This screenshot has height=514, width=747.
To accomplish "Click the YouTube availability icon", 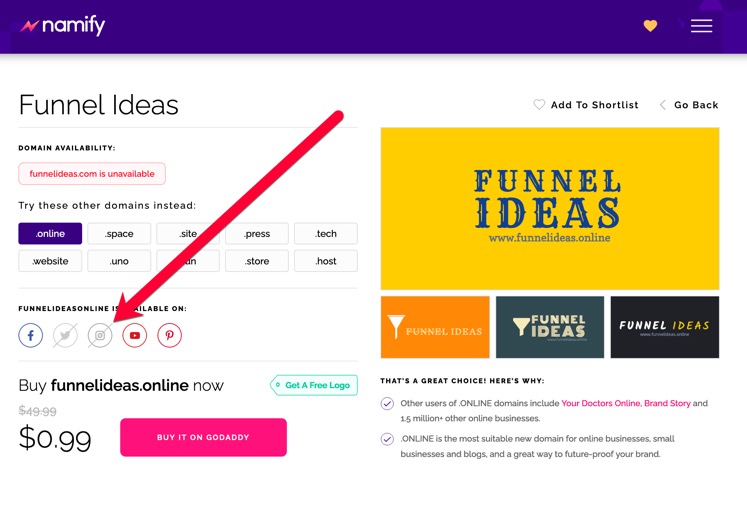I will click(x=135, y=335).
